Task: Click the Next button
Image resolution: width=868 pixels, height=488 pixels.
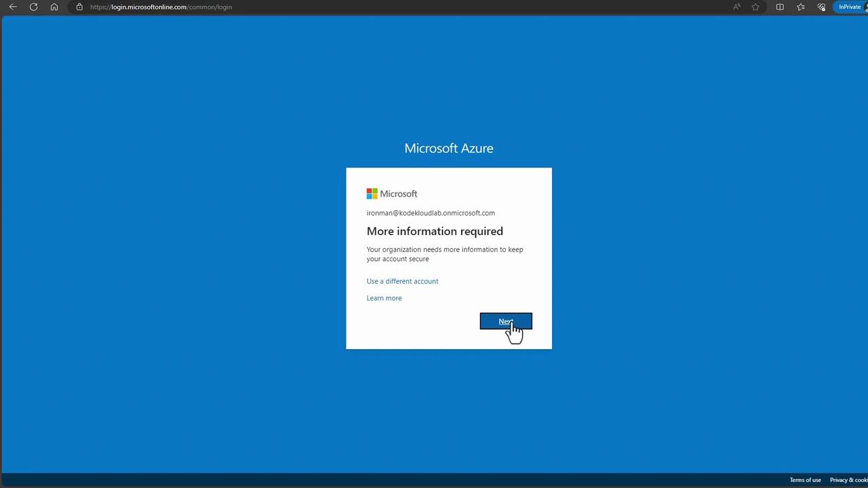Action: (x=506, y=321)
